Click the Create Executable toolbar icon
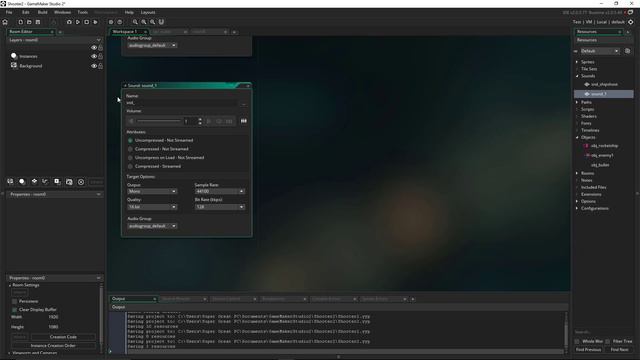This screenshot has width=640, height=360. tap(53, 22)
